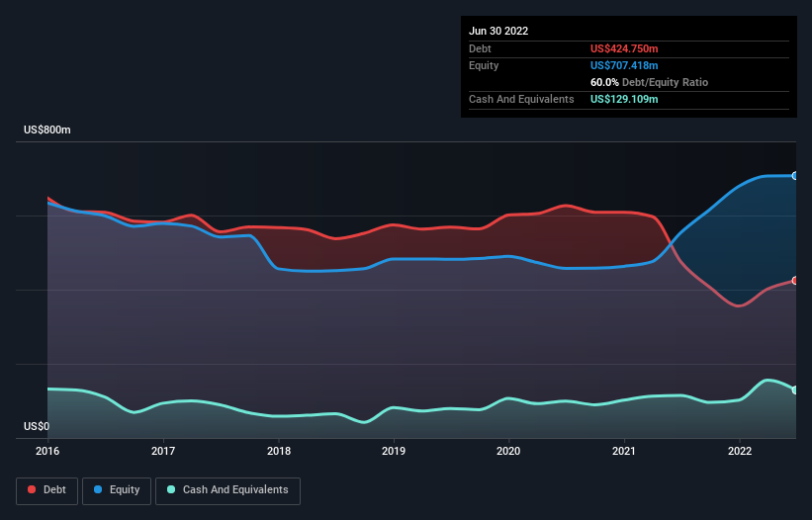Click the red Debt endpoint marker

point(795,281)
